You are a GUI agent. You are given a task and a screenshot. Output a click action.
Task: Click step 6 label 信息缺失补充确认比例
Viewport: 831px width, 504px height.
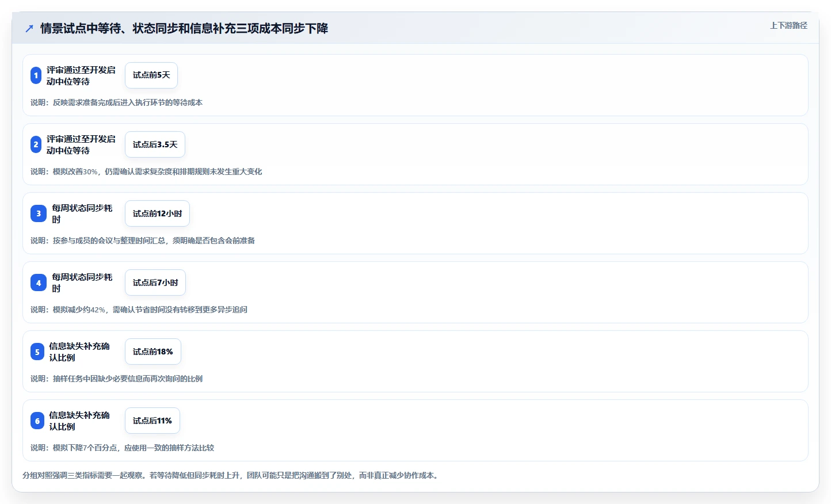pos(79,421)
